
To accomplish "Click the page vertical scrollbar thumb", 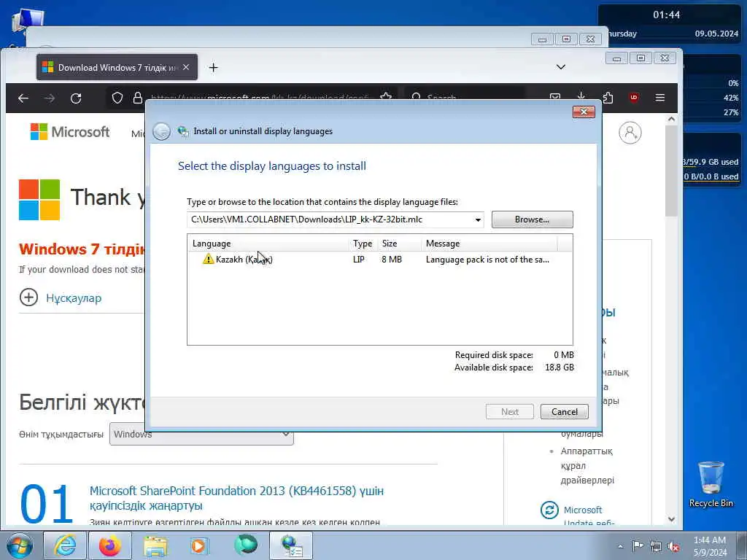I will pyautogui.click(x=671, y=171).
